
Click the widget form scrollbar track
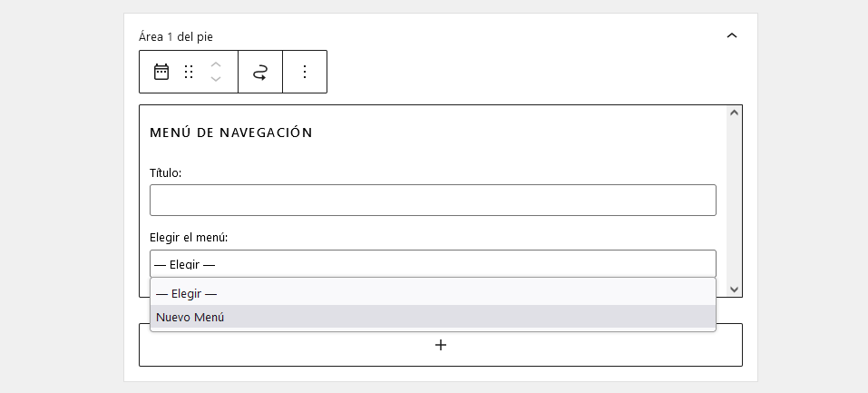coord(735,200)
